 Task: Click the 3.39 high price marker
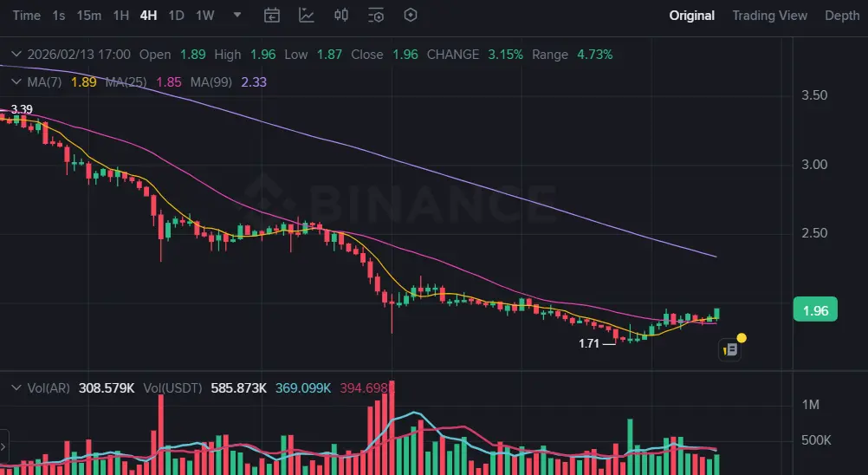point(22,109)
